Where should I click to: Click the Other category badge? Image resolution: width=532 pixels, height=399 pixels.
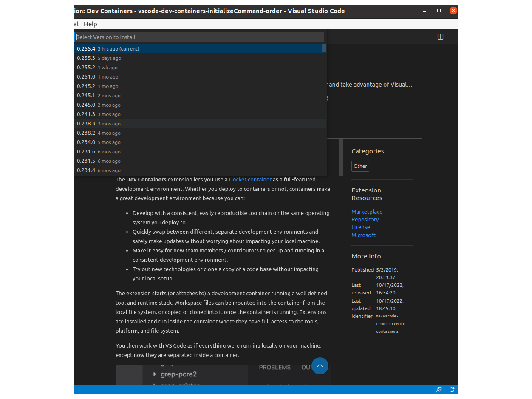[360, 166]
